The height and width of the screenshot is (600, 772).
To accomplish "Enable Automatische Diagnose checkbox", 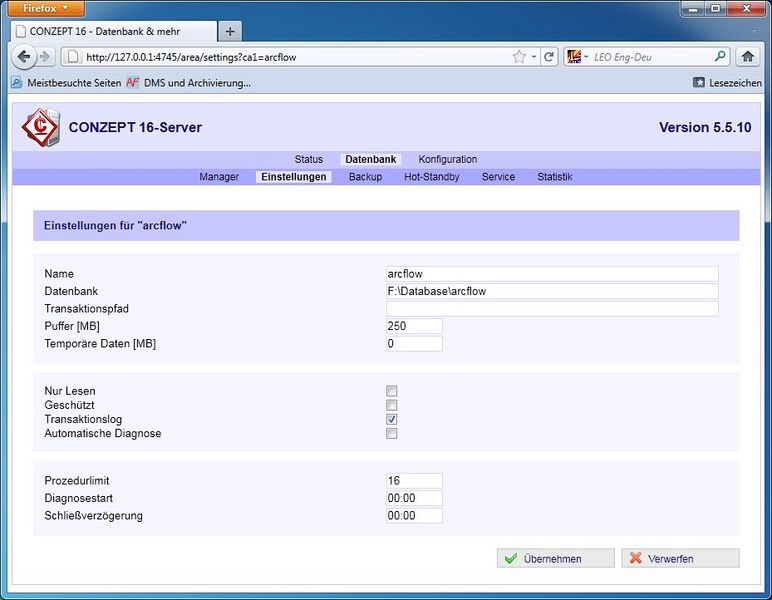I will click(x=391, y=434).
